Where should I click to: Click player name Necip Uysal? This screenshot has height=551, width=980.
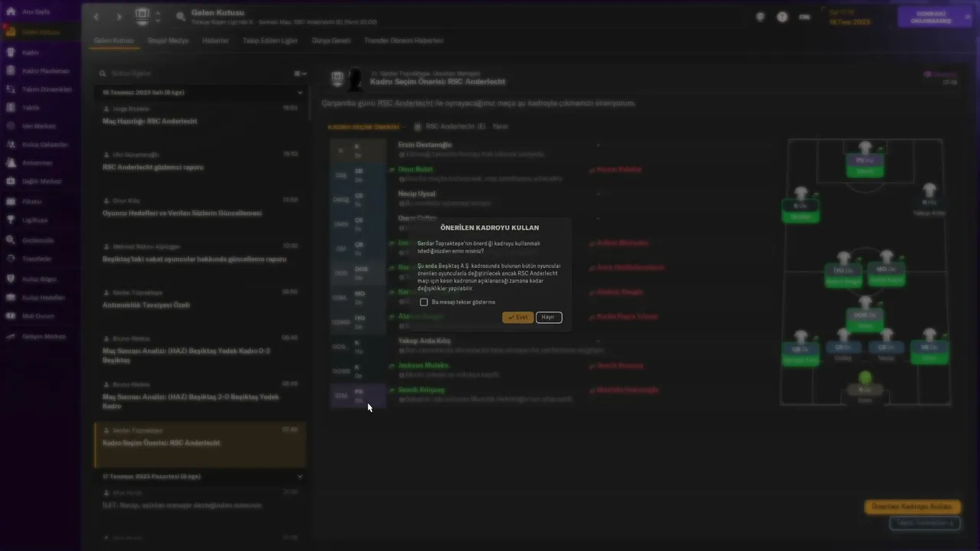pos(416,194)
